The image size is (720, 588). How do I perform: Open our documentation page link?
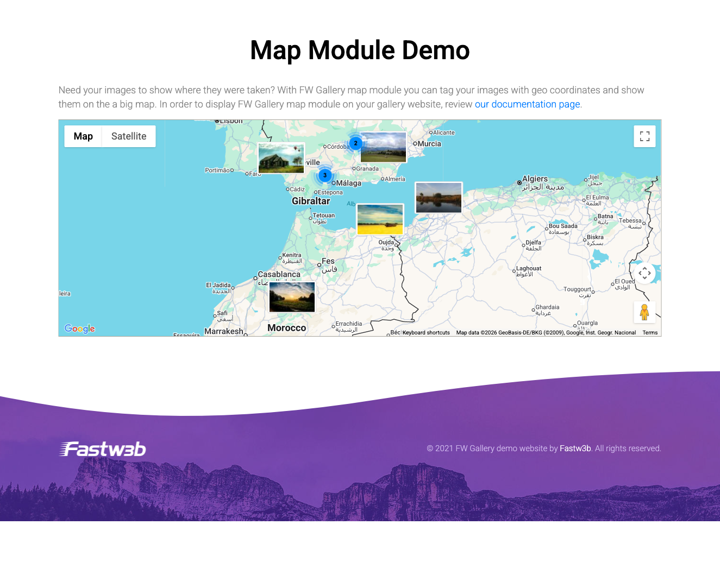[x=527, y=104]
